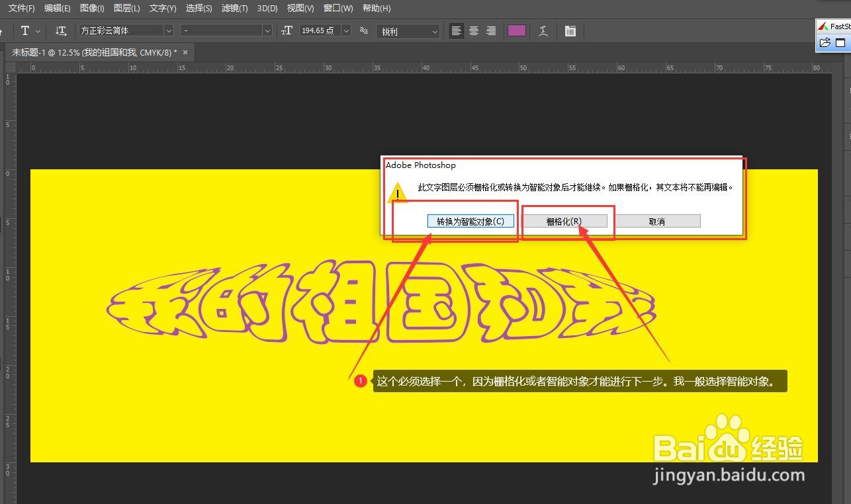851x504 pixels.
Task: Click the warning triangle icon in dialog
Action: point(397,192)
